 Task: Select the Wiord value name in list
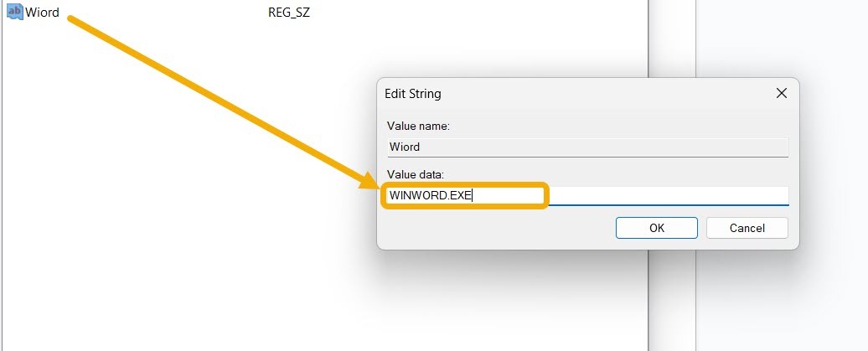pos(42,13)
